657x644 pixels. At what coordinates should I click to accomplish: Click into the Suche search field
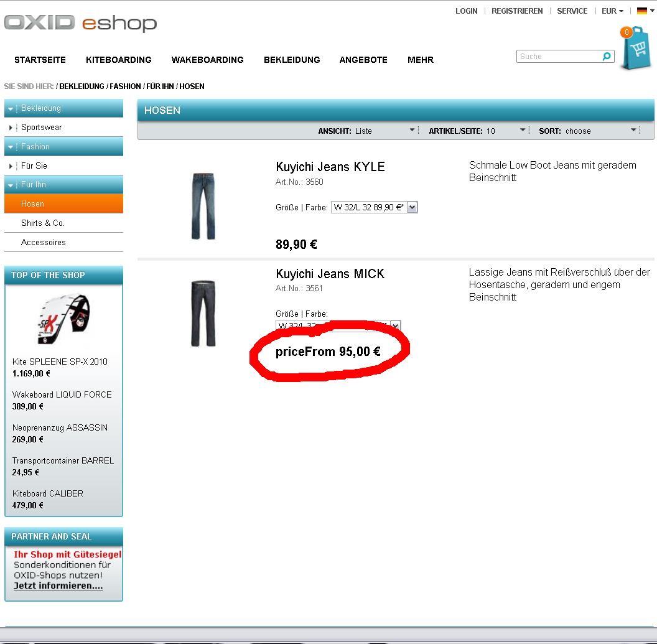[x=559, y=57]
